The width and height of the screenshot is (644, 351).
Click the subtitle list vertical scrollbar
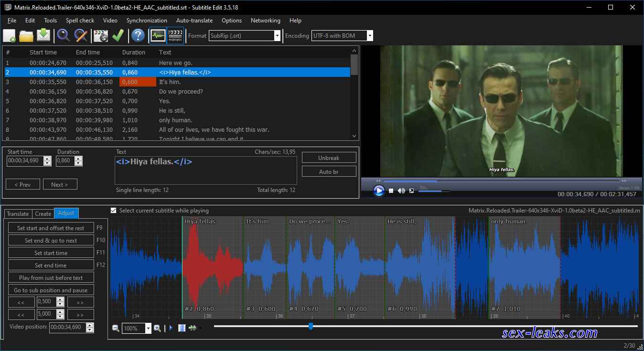click(x=354, y=93)
